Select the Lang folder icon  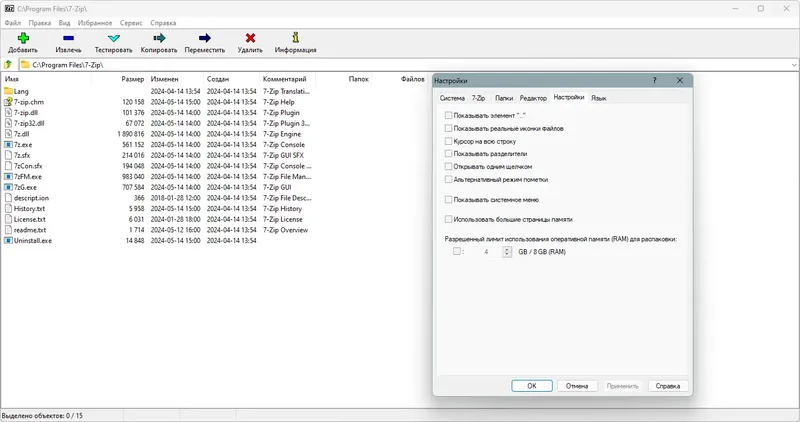click(8, 91)
